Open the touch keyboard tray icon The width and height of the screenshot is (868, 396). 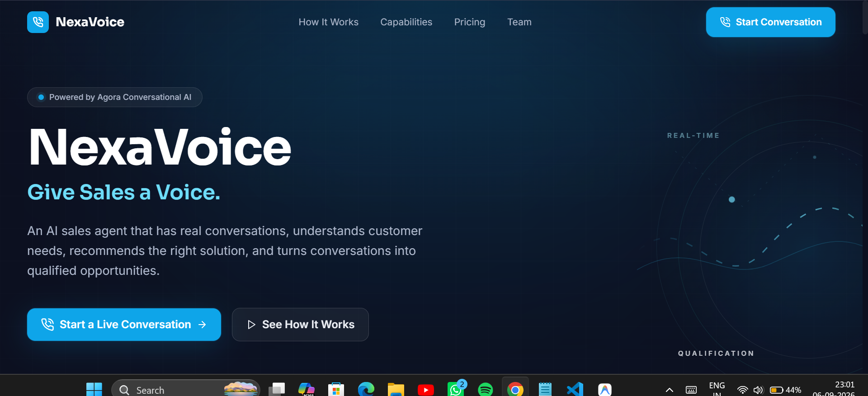click(x=691, y=390)
